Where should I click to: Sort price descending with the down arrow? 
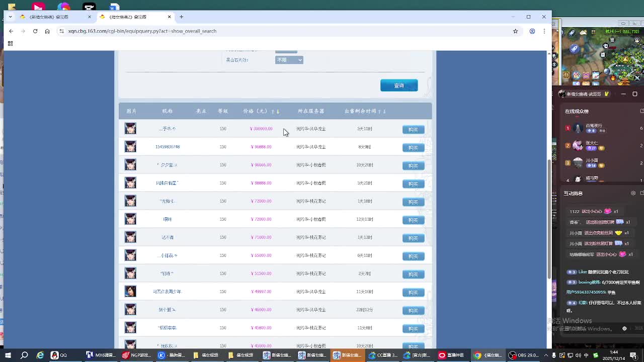(x=278, y=111)
